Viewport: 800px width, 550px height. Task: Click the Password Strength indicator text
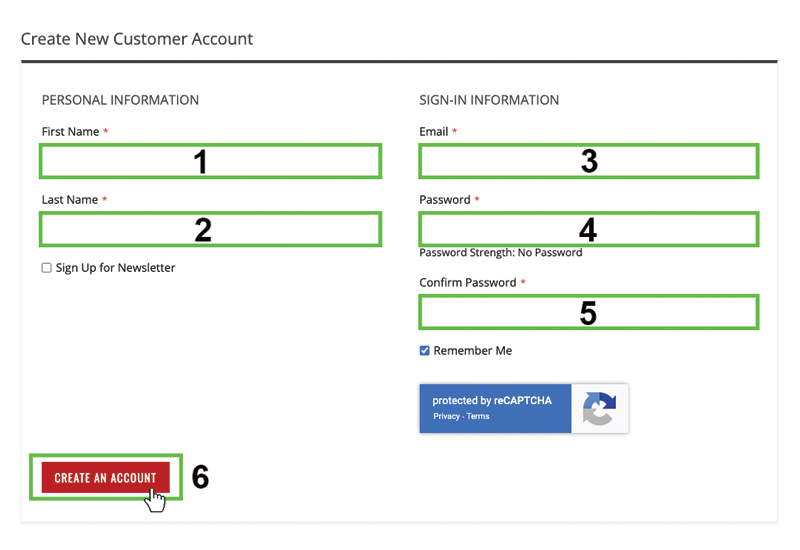500,253
